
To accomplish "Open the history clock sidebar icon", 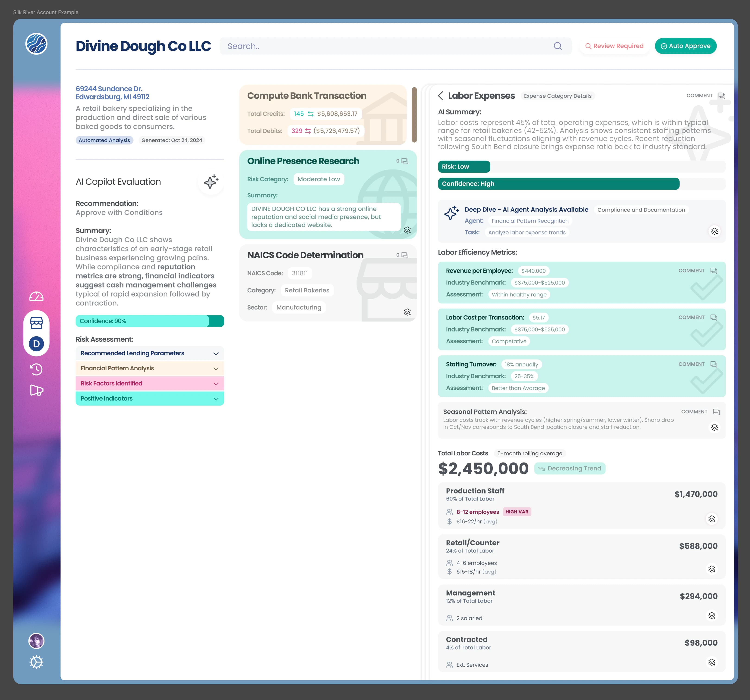I will (36, 369).
